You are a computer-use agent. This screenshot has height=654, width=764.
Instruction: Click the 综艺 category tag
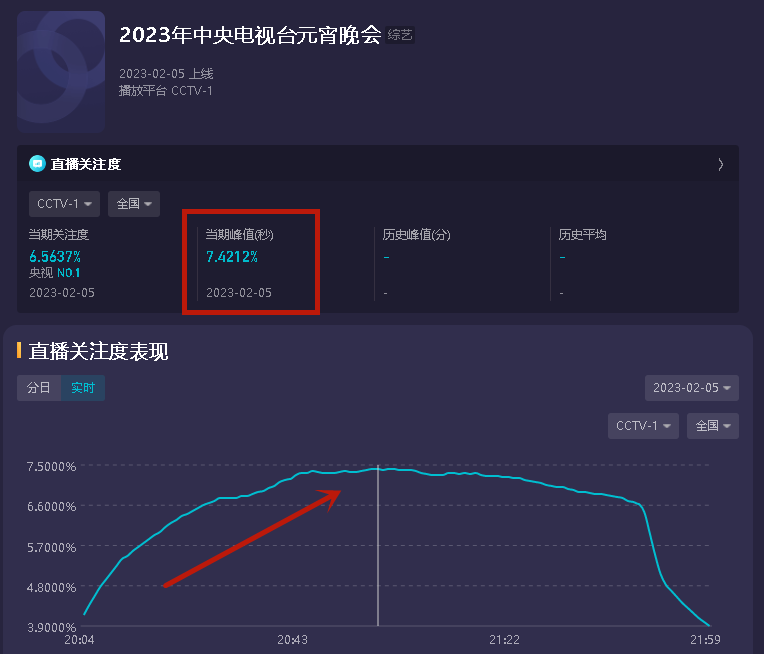(400, 35)
